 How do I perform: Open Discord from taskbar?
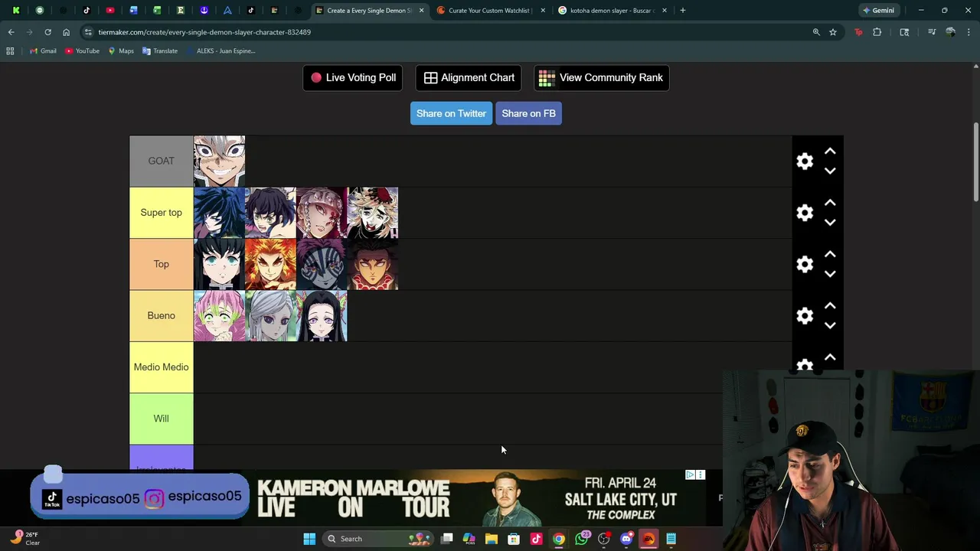626,539
